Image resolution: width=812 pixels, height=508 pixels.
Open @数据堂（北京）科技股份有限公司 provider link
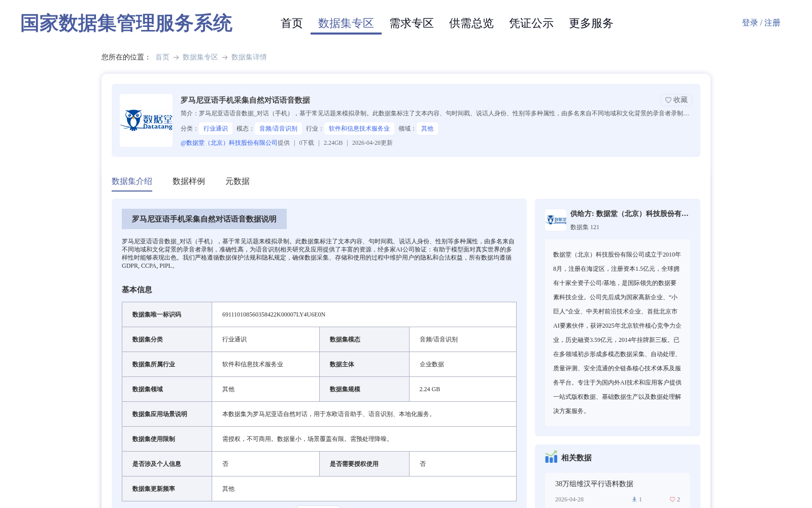pyautogui.click(x=229, y=143)
